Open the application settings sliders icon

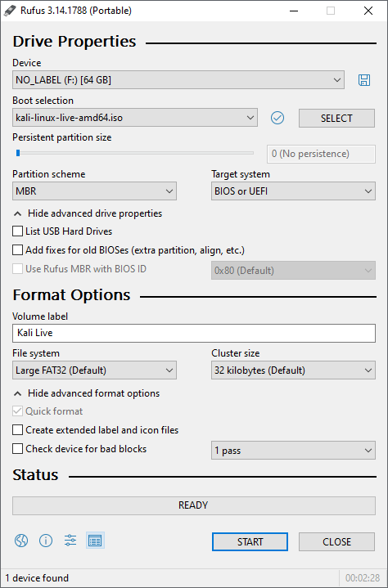coord(70,541)
